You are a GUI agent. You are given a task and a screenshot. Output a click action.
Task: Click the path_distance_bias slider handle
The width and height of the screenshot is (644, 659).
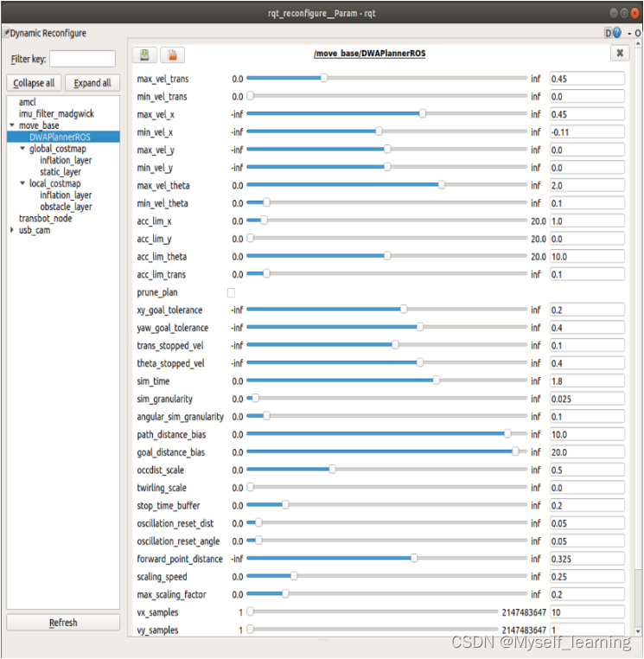click(507, 434)
